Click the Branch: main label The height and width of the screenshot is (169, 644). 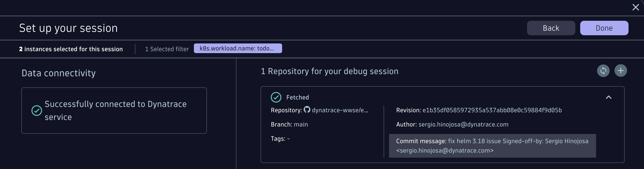click(x=289, y=124)
